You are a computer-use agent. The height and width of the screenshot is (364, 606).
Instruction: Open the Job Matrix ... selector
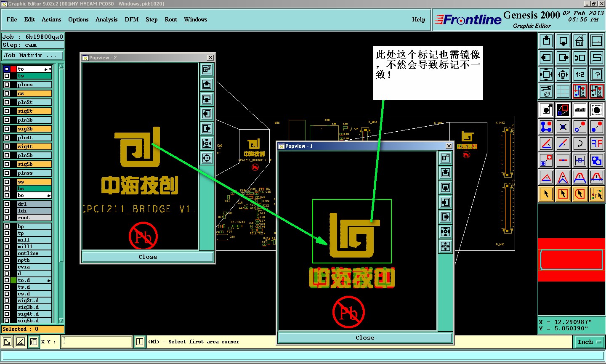point(33,55)
